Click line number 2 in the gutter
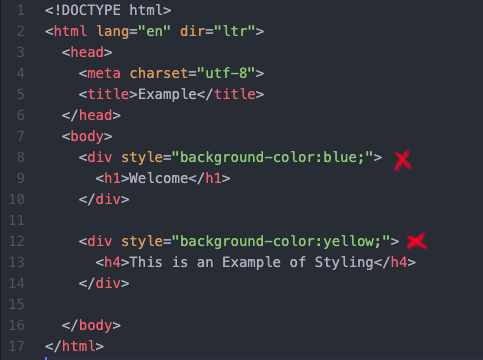This screenshot has width=483, height=360. (21, 31)
